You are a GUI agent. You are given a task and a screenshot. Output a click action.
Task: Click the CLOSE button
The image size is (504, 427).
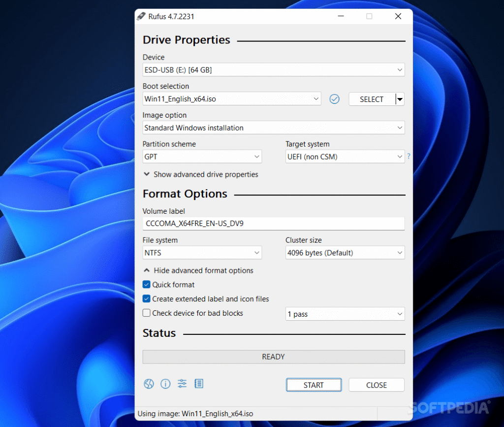[x=377, y=385]
